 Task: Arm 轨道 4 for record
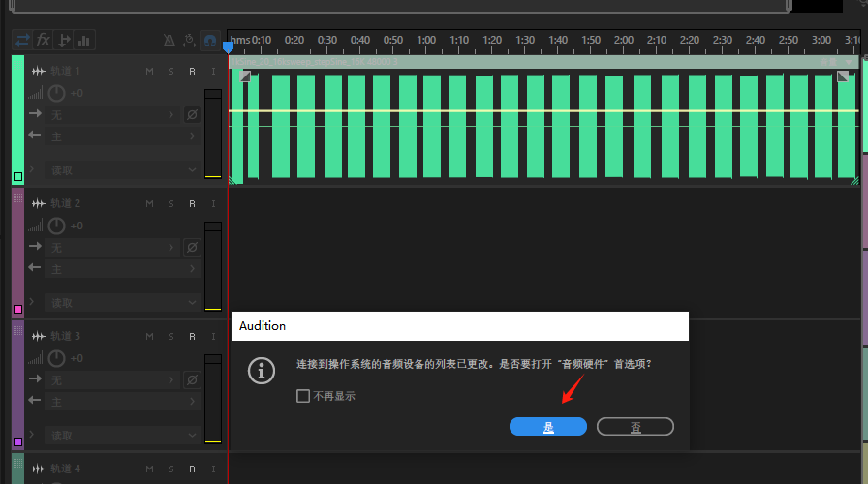(192, 469)
